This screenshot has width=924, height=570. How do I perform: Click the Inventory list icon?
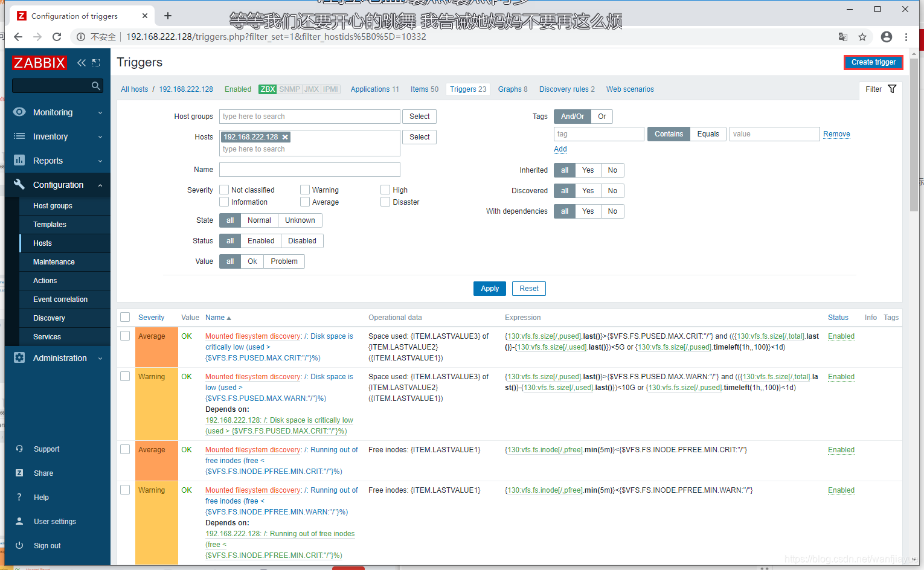pyautogui.click(x=19, y=136)
